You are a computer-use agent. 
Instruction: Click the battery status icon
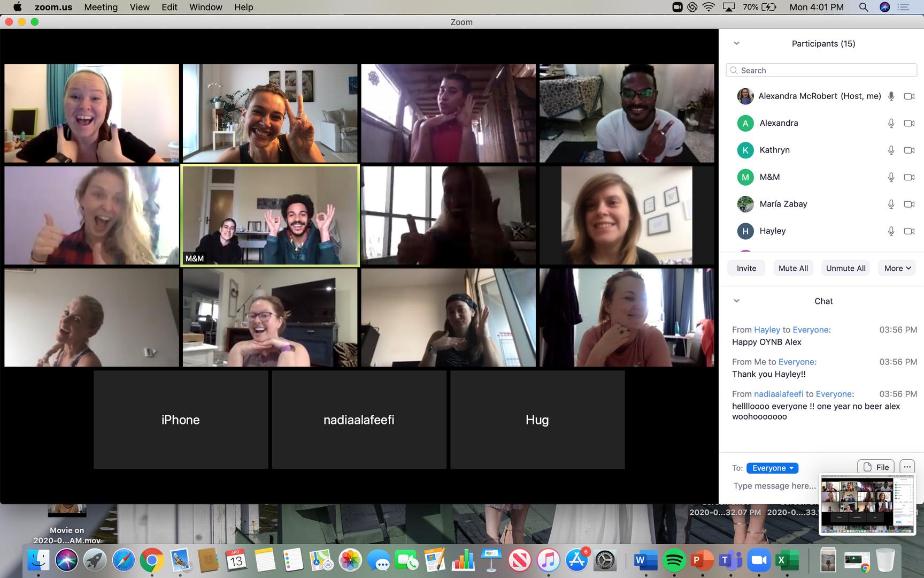(x=769, y=7)
